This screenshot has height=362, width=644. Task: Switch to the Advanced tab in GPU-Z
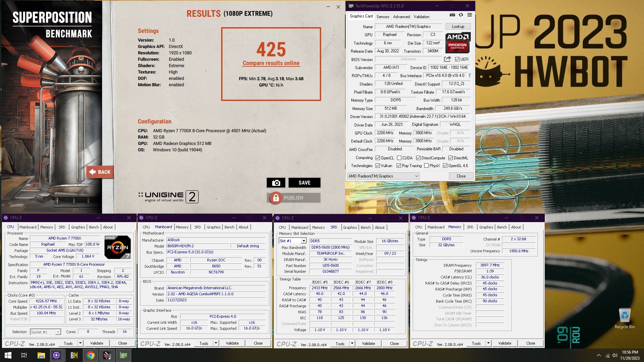pyautogui.click(x=401, y=16)
